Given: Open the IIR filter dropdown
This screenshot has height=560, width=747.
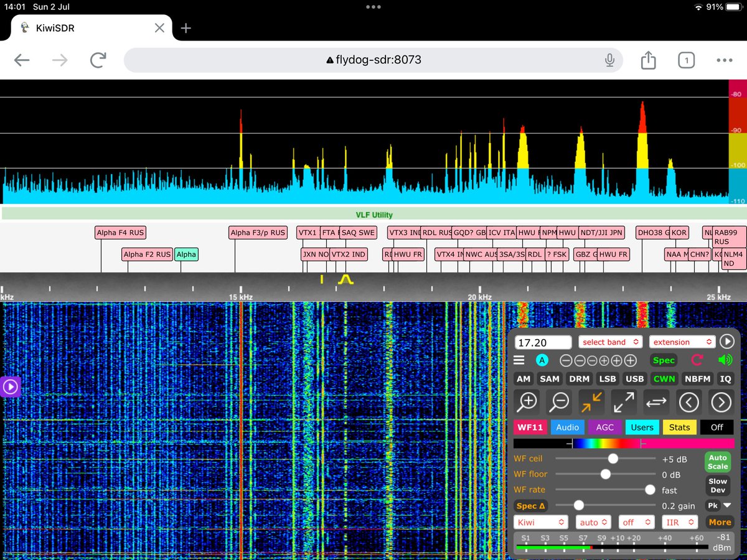Looking at the screenshot, I should [x=679, y=523].
